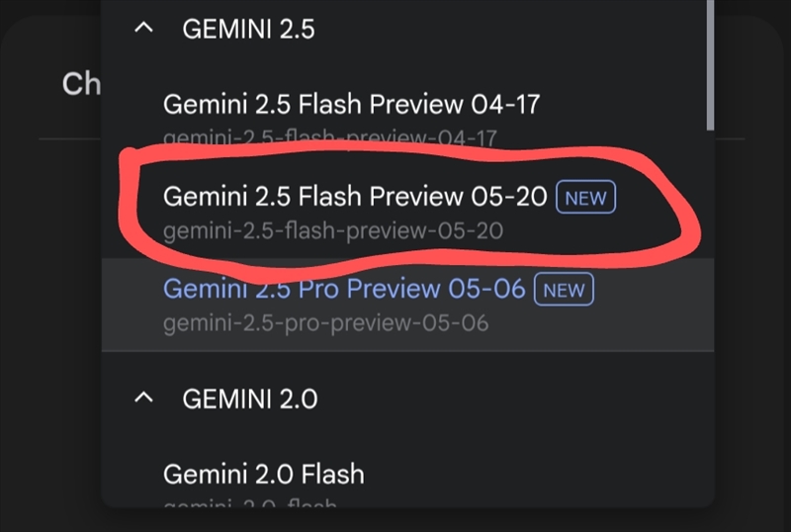Collapse the GEMINI 2.5 section chevron
791x532 pixels.
[x=144, y=30]
